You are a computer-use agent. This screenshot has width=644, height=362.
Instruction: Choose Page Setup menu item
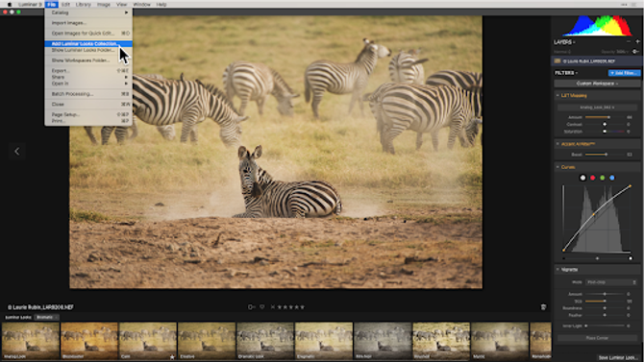pyautogui.click(x=88, y=114)
